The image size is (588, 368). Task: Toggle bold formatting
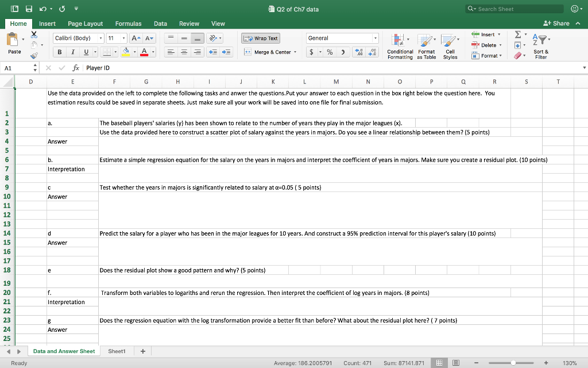(x=60, y=52)
